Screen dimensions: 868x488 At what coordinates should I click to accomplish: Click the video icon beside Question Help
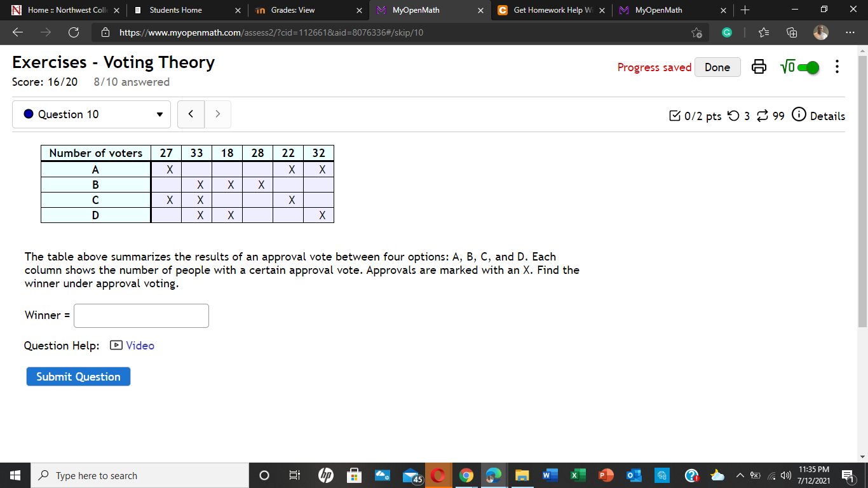[115, 345]
